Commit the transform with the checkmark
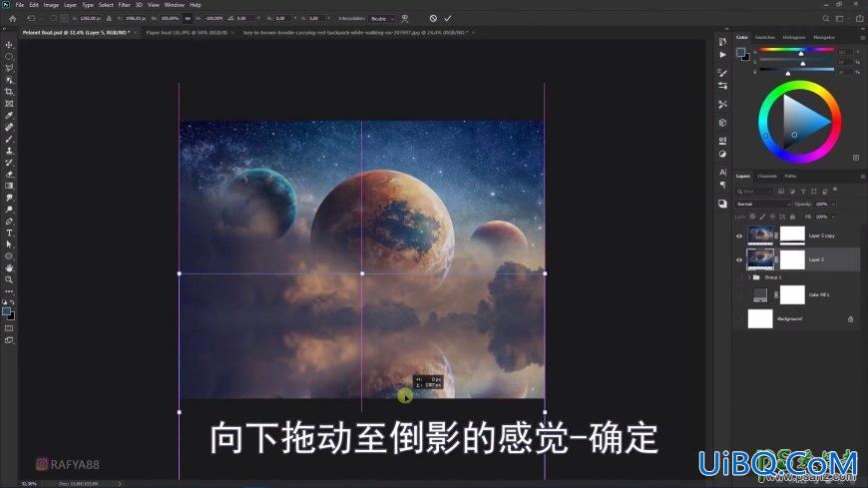This screenshot has height=488, width=868. (x=447, y=18)
